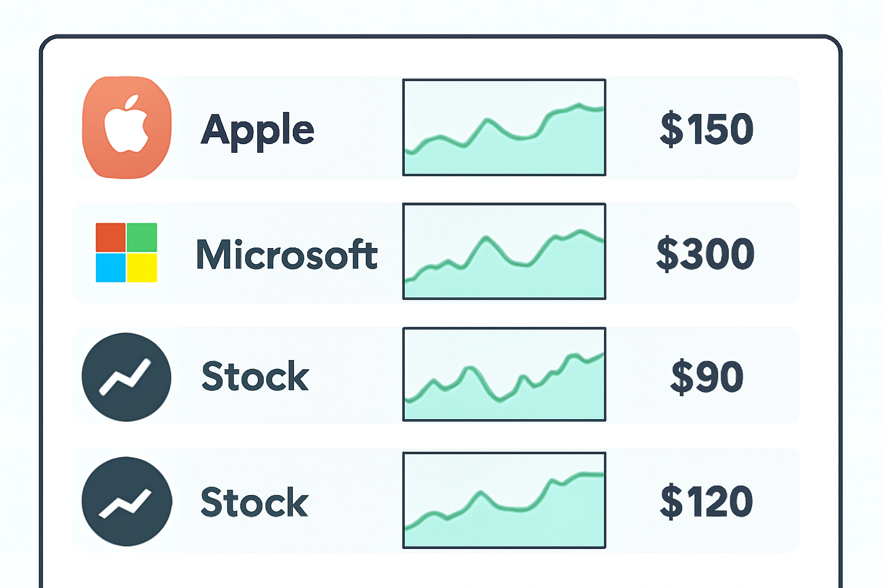Select the Apple stock name
Image resolution: width=882 pixels, height=588 pixels.
click(258, 130)
